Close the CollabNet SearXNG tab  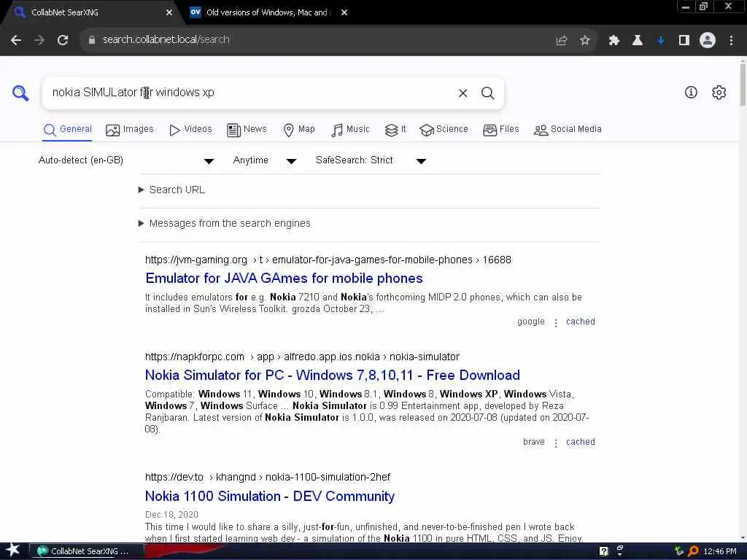(x=169, y=12)
